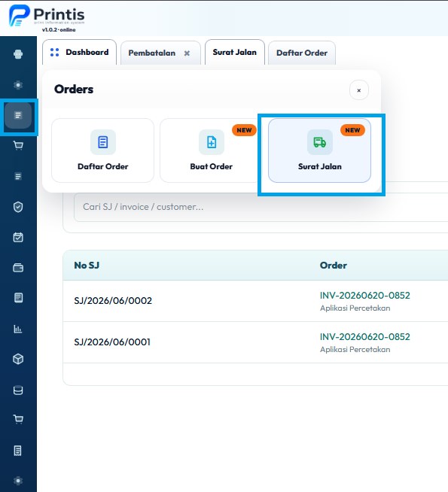Focus the Cari SJ / invoice / customer search field
Viewport: 448px width, 492px height.
pos(261,207)
